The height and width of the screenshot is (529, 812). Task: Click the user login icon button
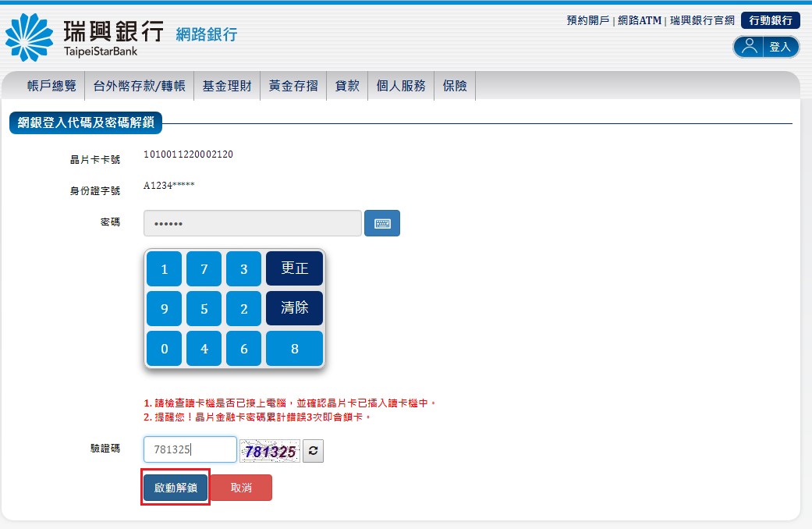[x=766, y=47]
